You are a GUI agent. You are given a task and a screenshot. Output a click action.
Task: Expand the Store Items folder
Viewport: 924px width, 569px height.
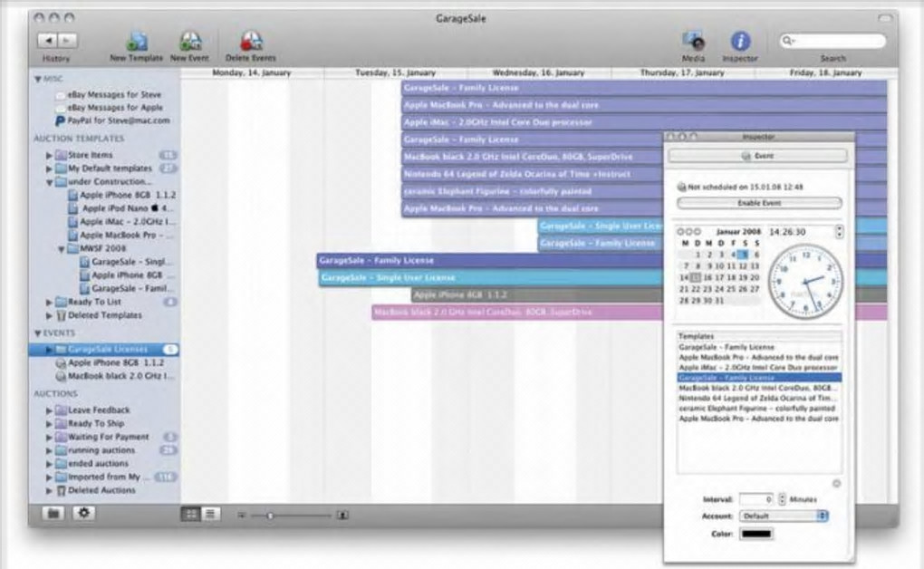coord(50,155)
